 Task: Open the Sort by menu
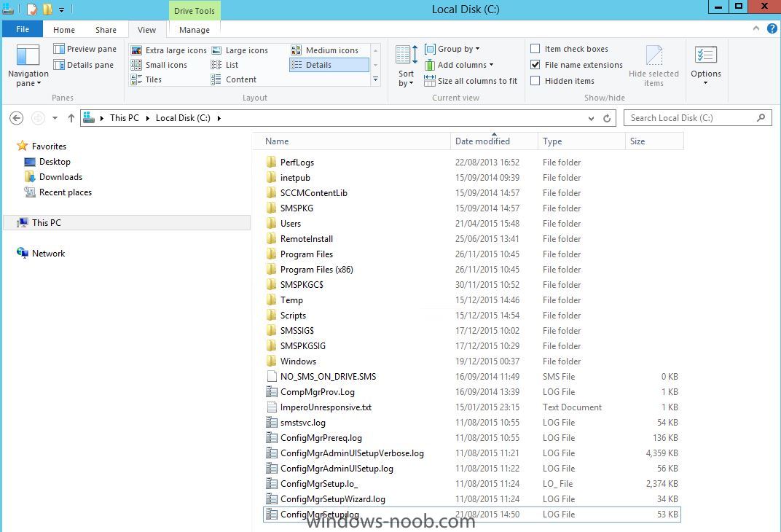[407, 66]
